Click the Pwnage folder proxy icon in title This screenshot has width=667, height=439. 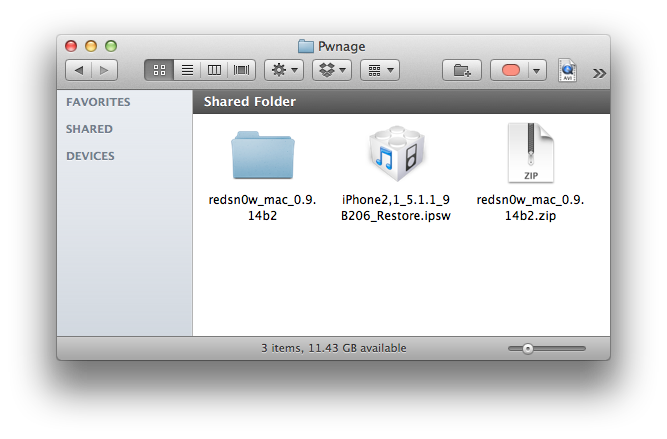click(x=305, y=46)
